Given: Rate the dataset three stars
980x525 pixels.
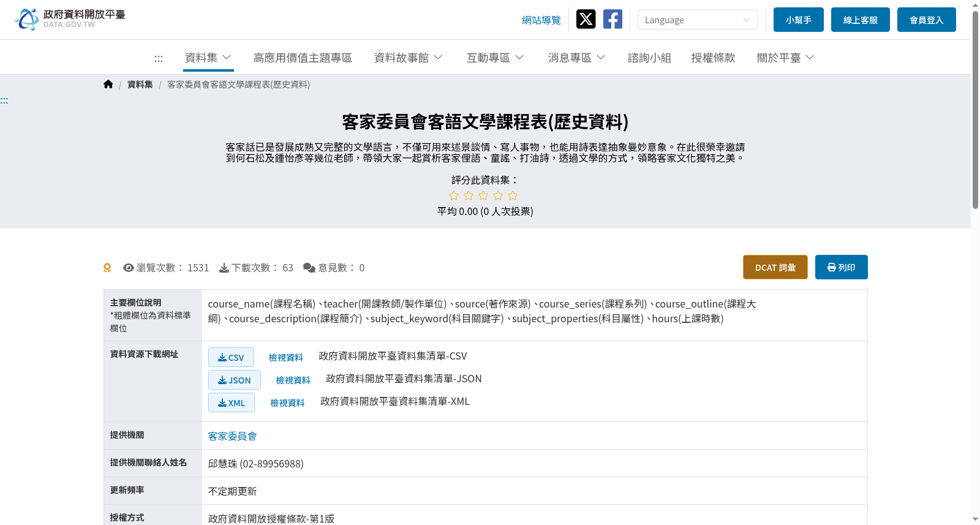Looking at the screenshot, I should click(x=483, y=195).
